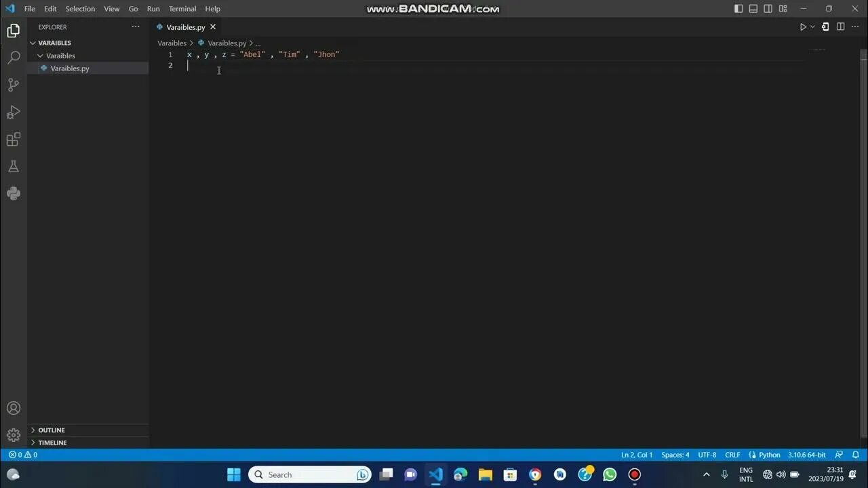This screenshot has width=868, height=488.
Task: Open the Source Control view
Action: coord(14,85)
